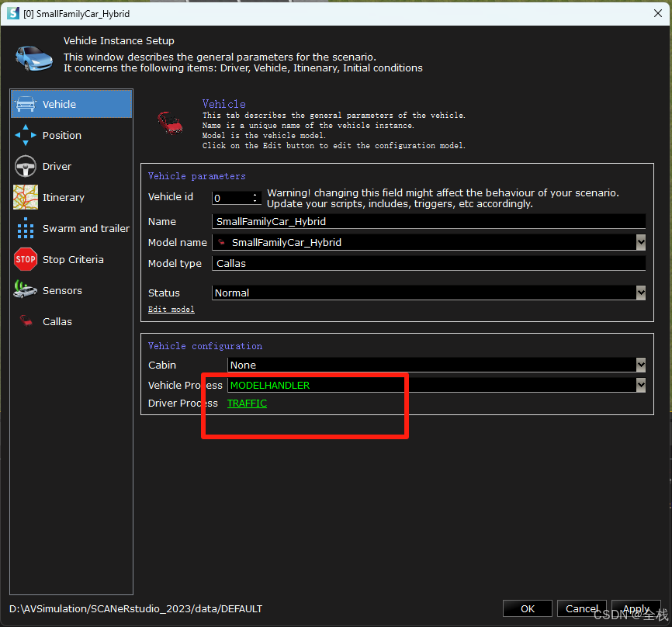Click the blue car header icon
Screen dimensions: 672x627
point(34,58)
